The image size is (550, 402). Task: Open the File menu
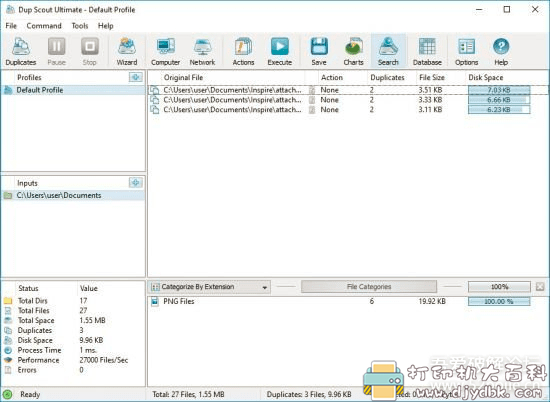[x=11, y=26]
